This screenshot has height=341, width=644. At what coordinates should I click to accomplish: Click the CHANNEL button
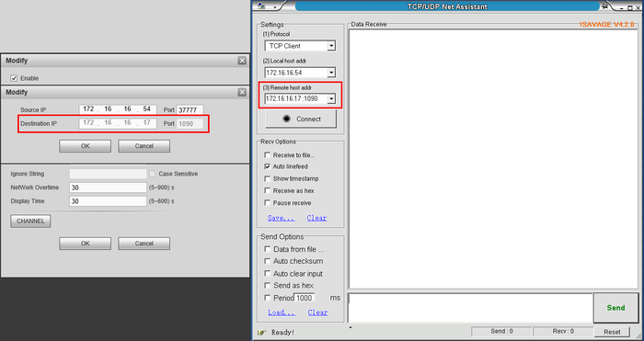click(x=30, y=222)
